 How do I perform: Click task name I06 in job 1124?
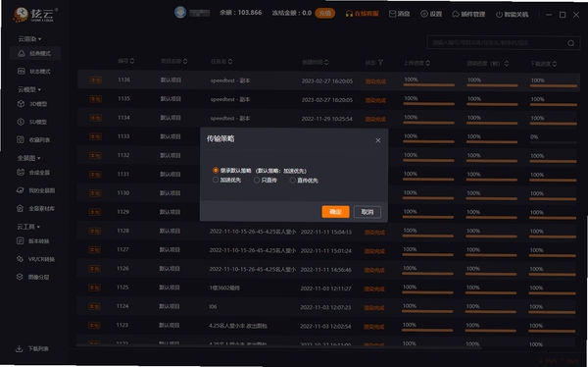pyautogui.click(x=213, y=307)
